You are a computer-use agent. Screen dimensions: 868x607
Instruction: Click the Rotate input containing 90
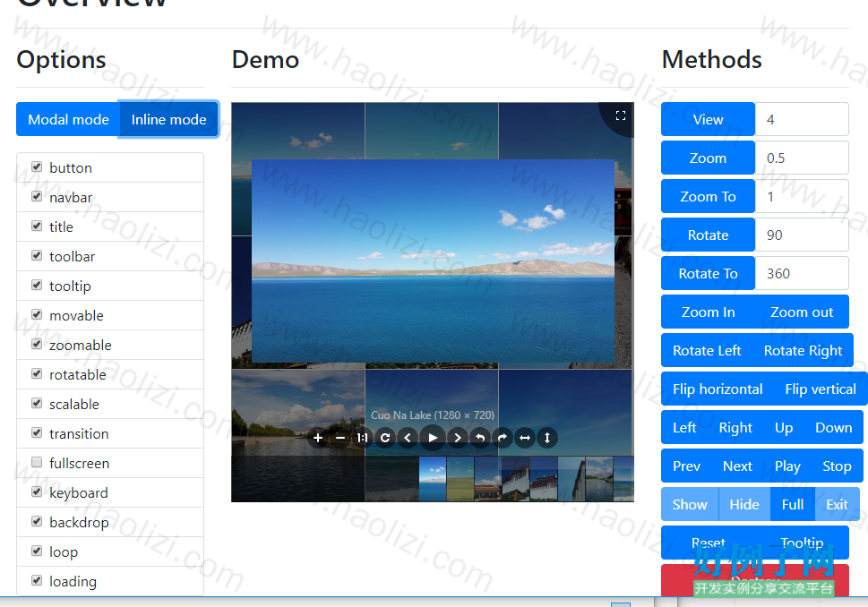point(802,235)
